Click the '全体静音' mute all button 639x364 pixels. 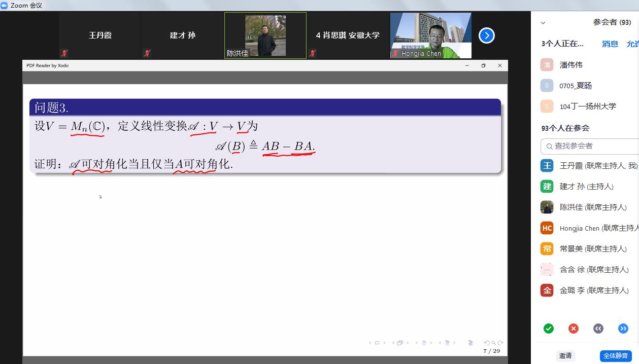(x=615, y=356)
